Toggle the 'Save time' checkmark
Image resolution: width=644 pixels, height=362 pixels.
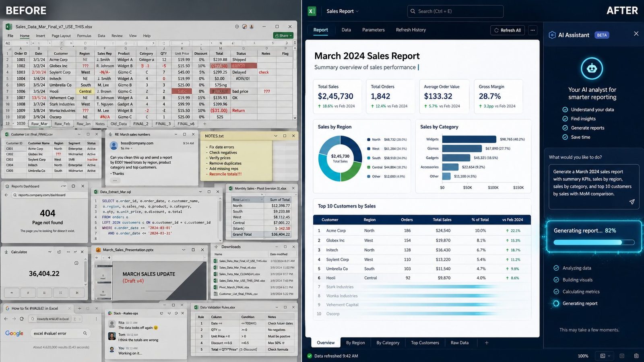(x=565, y=137)
